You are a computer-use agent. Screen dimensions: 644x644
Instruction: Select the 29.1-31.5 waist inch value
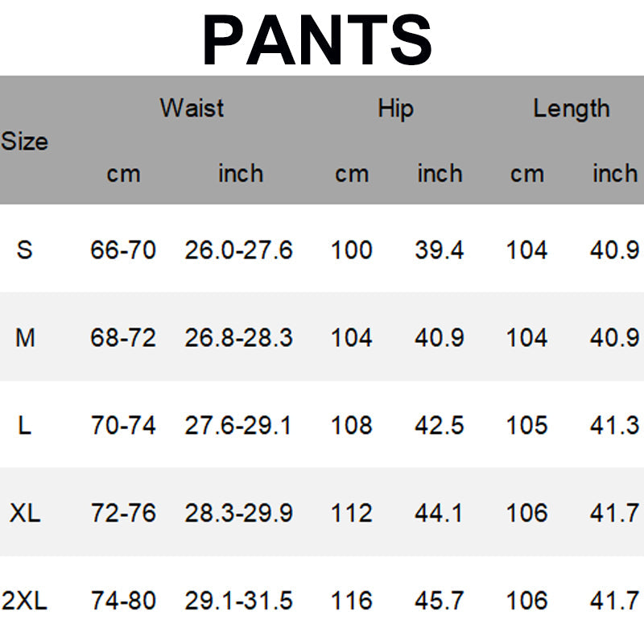click(x=238, y=601)
